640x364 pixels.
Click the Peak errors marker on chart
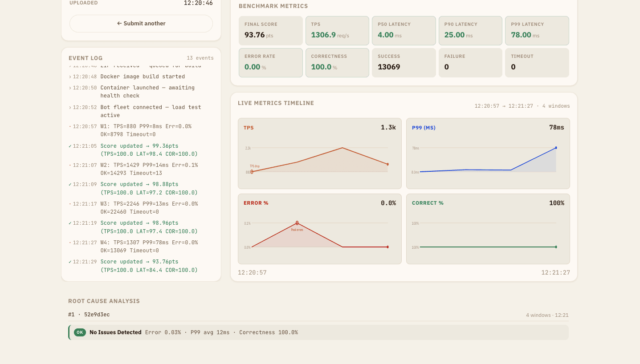297,223
